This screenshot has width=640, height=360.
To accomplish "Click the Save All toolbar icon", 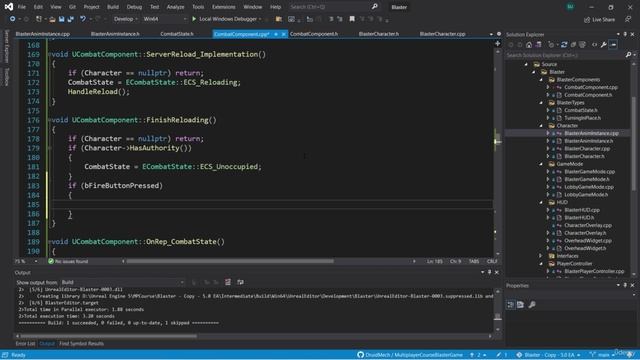I will pos(71,19).
